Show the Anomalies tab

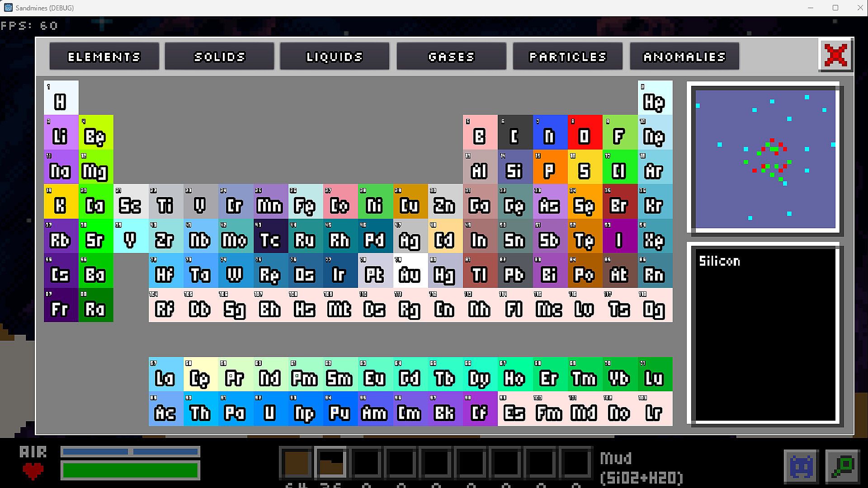[684, 56]
